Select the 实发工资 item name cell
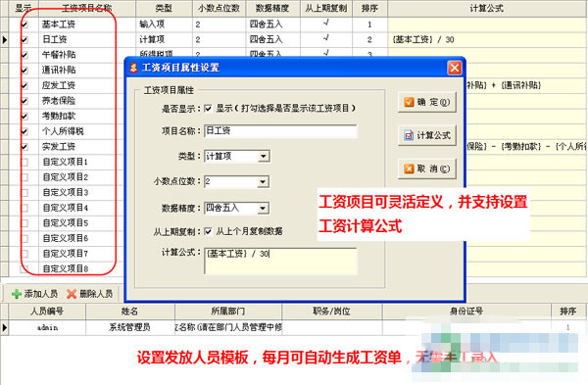 click(x=81, y=147)
